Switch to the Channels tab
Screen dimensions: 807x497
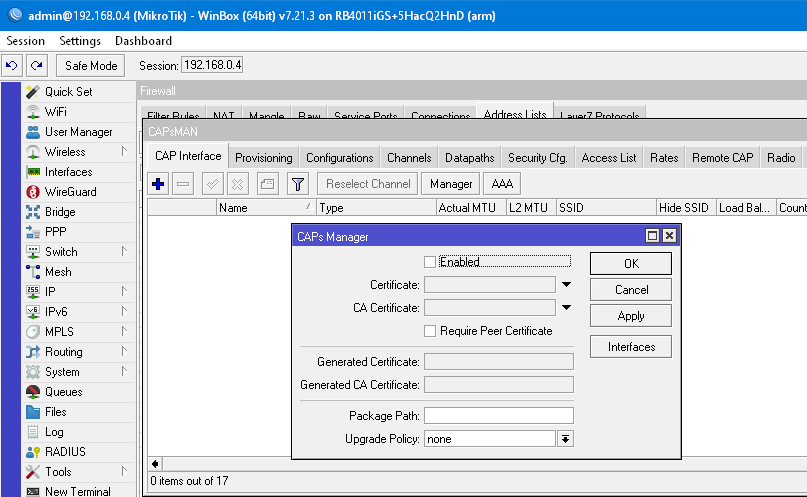[409, 157]
